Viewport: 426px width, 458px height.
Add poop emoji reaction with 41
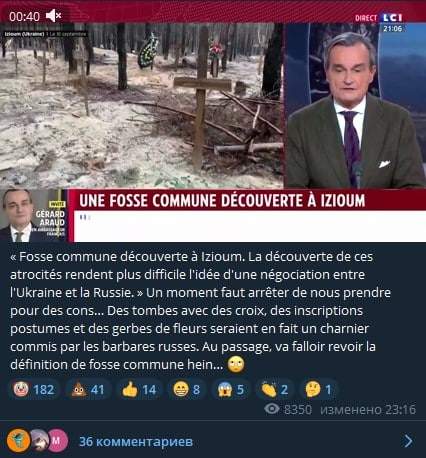88,389
